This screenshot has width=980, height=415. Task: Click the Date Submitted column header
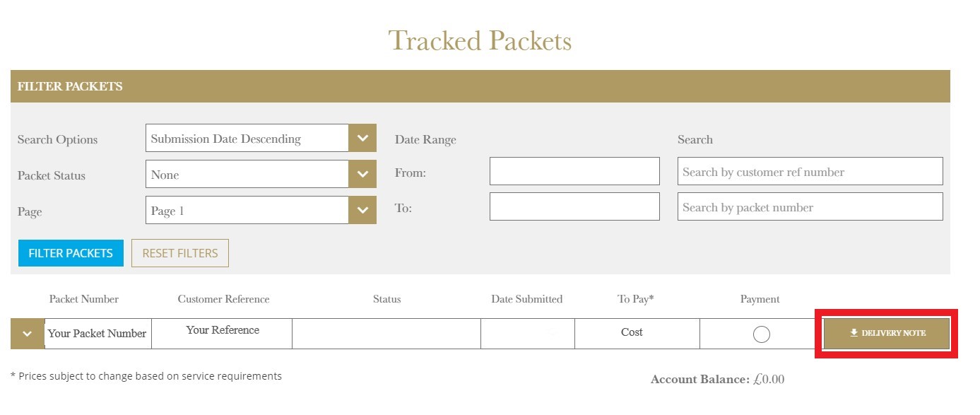[527, 299]
